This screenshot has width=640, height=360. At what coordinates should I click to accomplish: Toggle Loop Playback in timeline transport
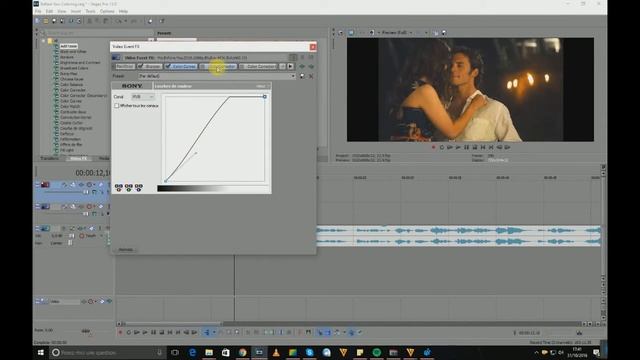coord(129,333)
